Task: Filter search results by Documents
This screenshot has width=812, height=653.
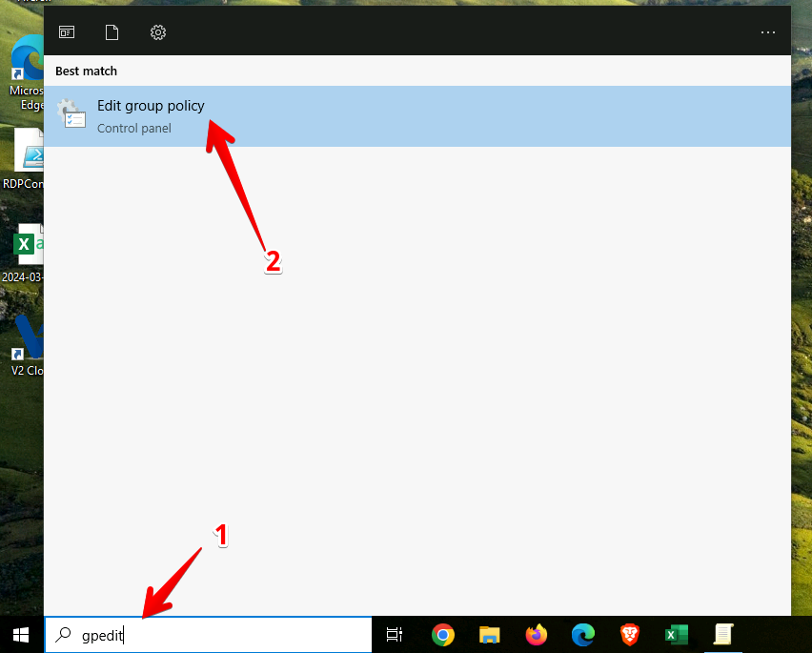Action: pos(112,32)
